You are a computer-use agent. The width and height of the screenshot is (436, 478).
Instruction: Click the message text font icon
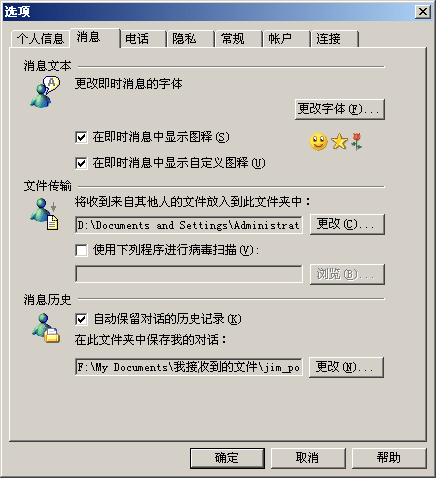point(45,92)
